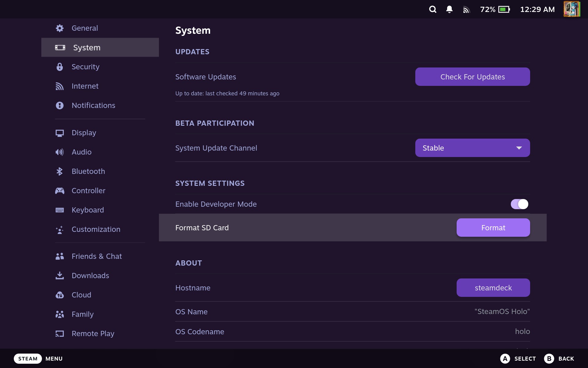Viewport: 588px width, 368px height.
Task: Click the Bluetooth symbol icon
Action: 60,171
